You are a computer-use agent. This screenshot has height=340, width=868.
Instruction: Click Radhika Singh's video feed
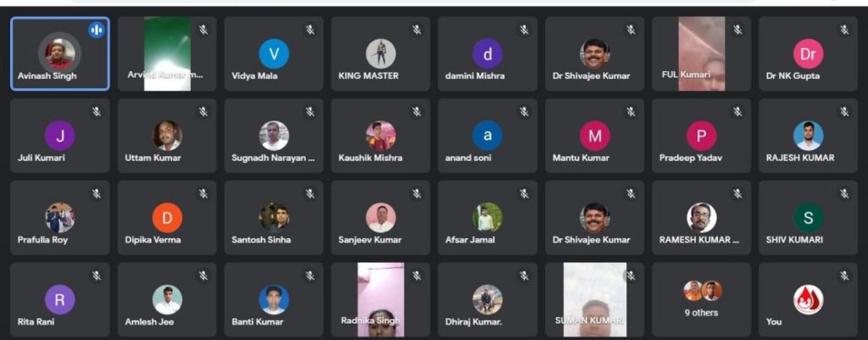coord(381,299)
